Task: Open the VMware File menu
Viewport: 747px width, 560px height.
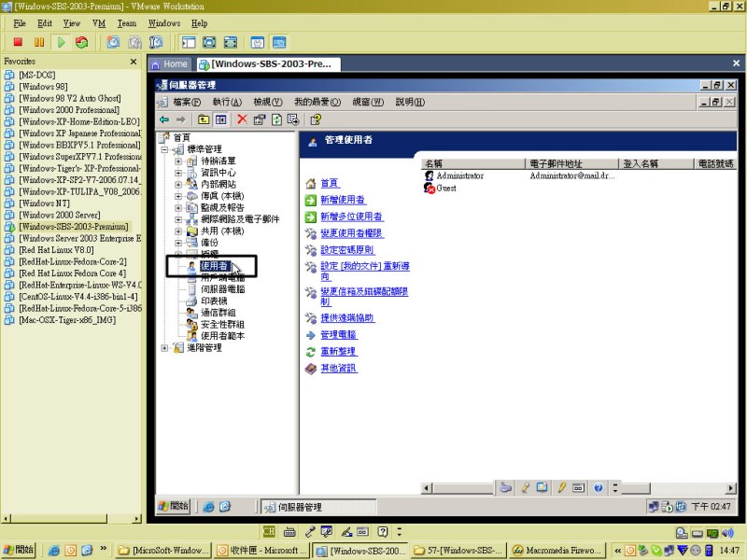Action: tap(20, 23)
